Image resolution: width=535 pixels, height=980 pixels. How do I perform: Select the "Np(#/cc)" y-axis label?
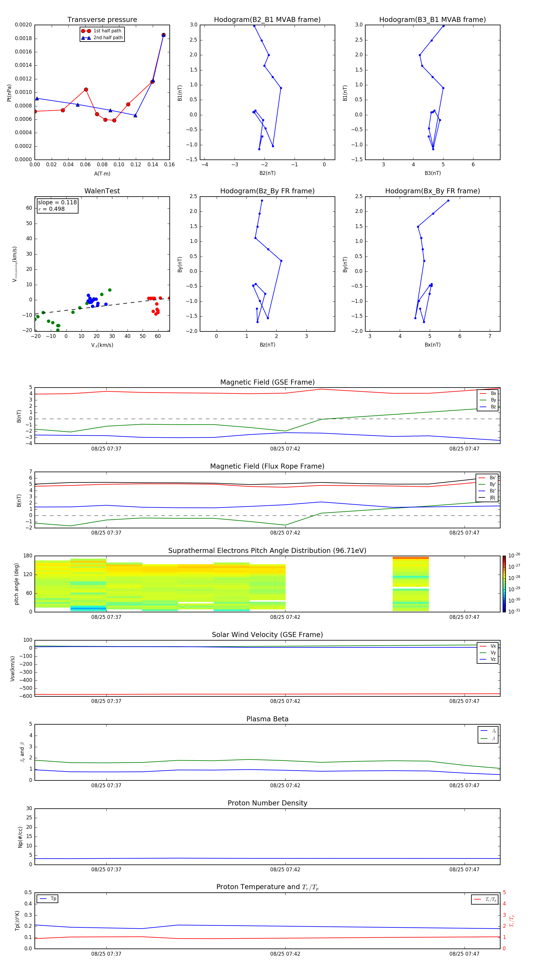coord(20,837)
